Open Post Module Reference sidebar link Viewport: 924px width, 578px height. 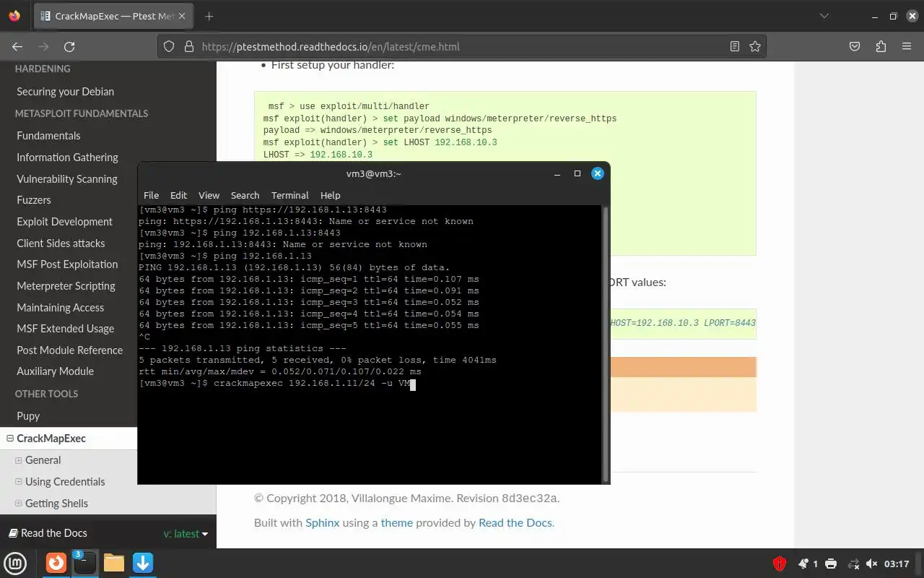pyautogui.click(x=69, y=350)
